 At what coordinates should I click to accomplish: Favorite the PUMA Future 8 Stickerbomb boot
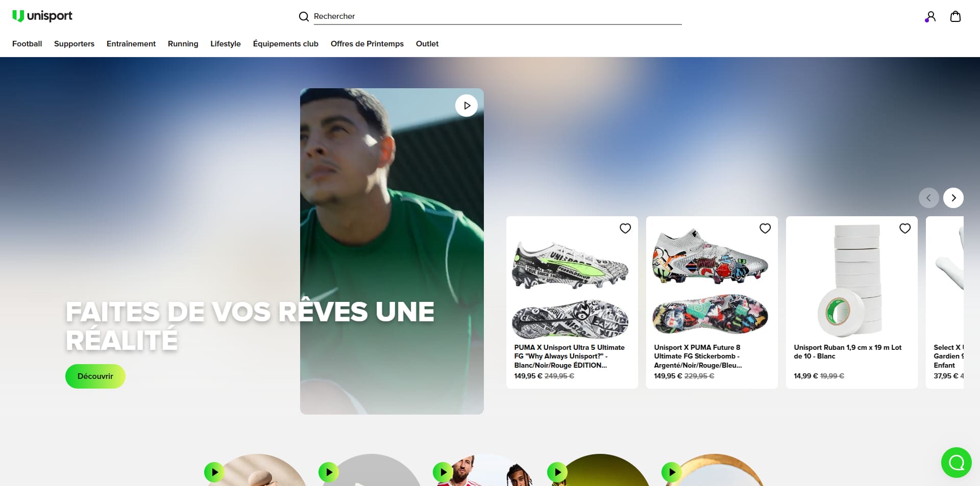765,228
